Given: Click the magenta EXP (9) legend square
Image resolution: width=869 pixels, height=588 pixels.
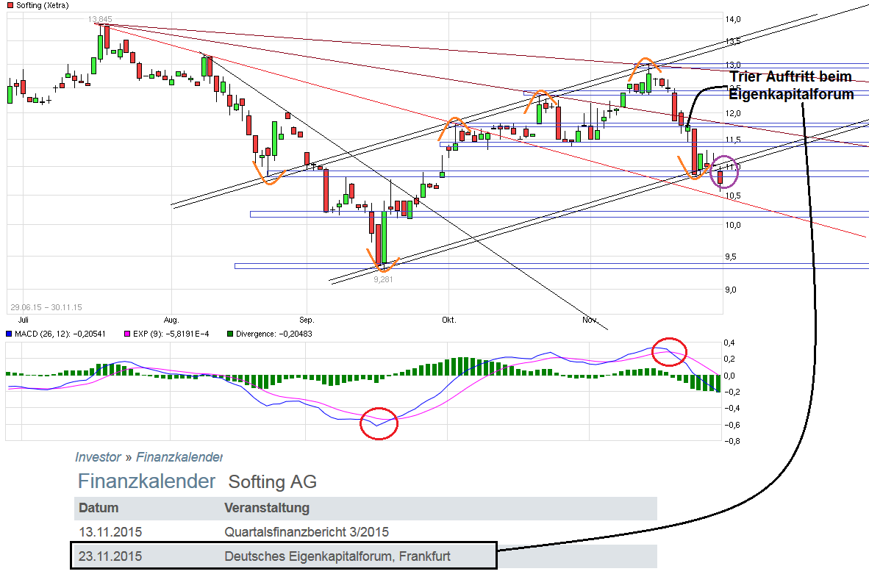Looking at the screenshot, I should (127, 334).
